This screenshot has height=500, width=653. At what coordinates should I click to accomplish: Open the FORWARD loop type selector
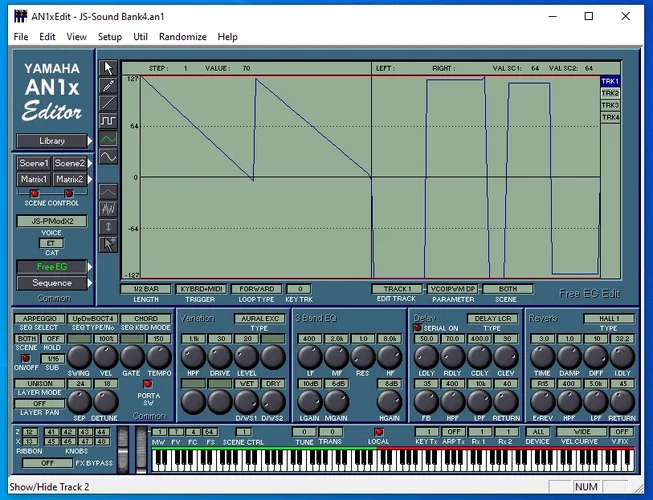click(257, 289)
